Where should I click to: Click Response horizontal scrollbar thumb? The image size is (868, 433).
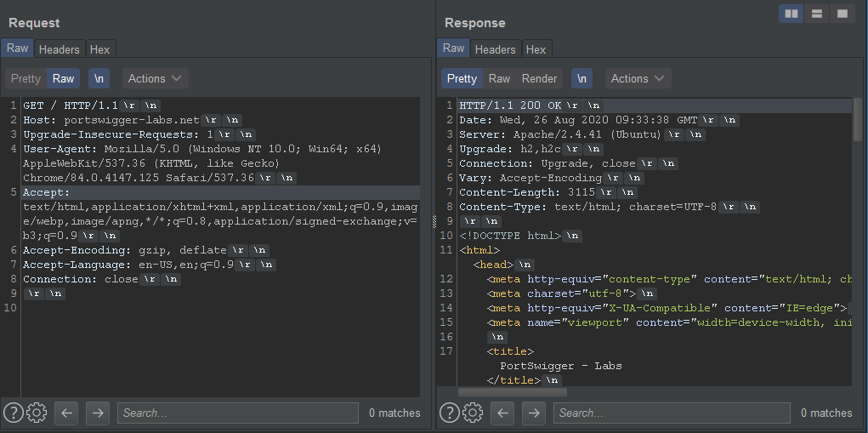[x=513, y=392]
